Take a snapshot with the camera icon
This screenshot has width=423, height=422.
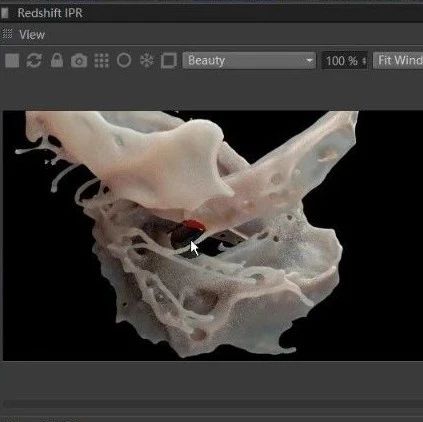79,61
